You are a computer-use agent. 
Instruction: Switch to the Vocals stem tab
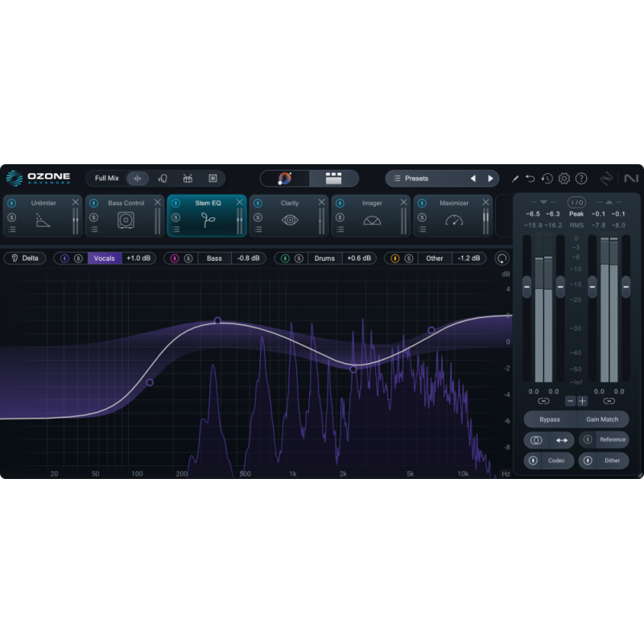[x=103, y=258]
